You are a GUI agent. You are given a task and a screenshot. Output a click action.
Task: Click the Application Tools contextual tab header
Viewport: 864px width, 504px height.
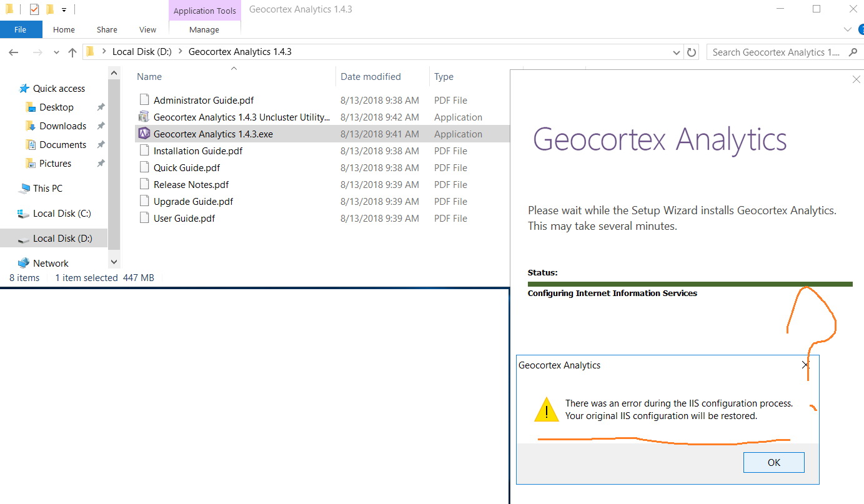click(x=205, y=11)
